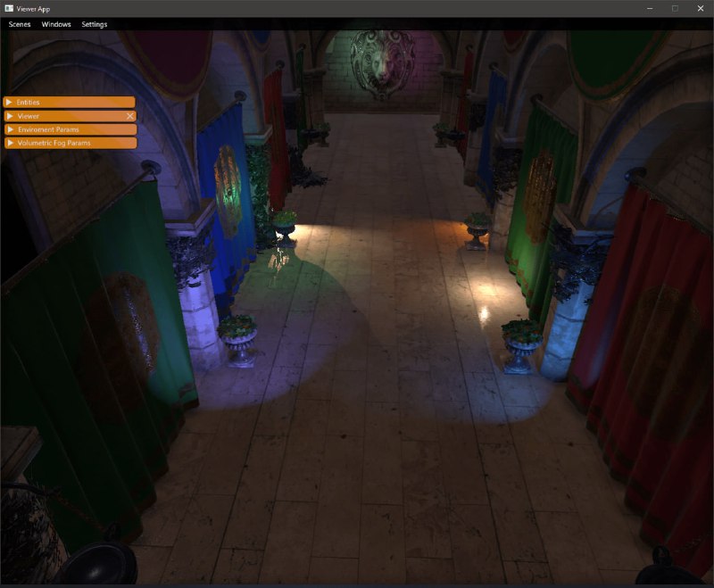Click the Entities panel title text
Image resolution: width=714 pixels, height=588 pixels.
(29, 103)
